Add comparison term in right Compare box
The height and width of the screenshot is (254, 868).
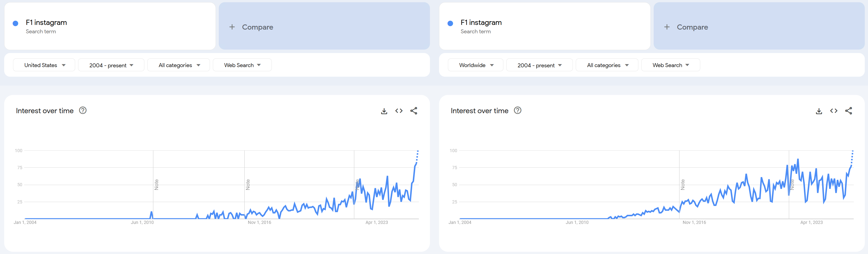[759, 26]
